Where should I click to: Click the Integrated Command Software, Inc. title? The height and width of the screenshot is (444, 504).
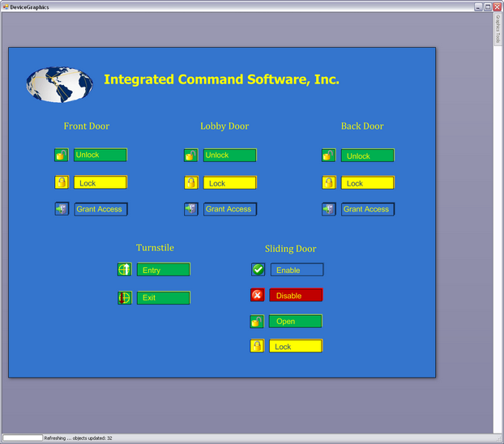[221, 79]
